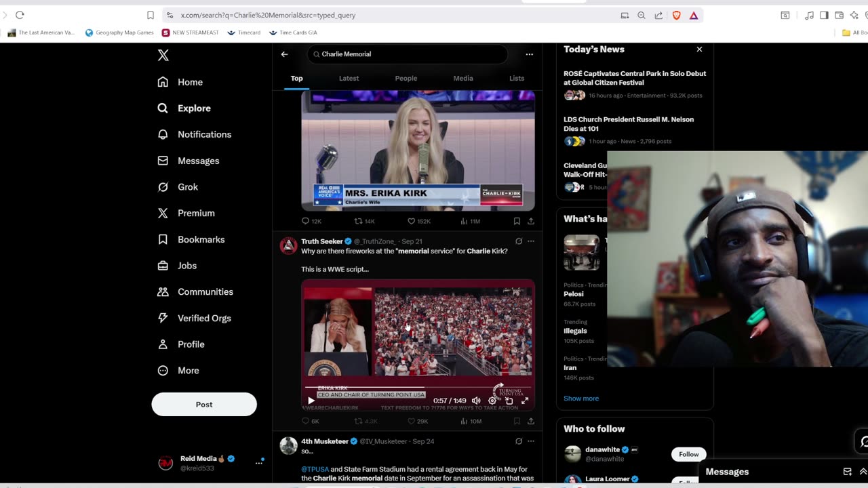Viewport: 868px width, 488px height.
Task: Click the reply icon with 12K replies
Action: tap(305, 221)
